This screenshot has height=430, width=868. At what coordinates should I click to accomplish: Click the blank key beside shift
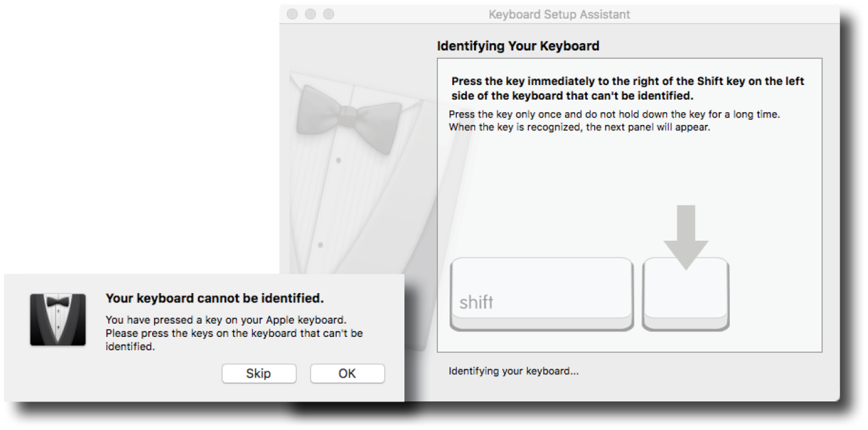[686, 294]
